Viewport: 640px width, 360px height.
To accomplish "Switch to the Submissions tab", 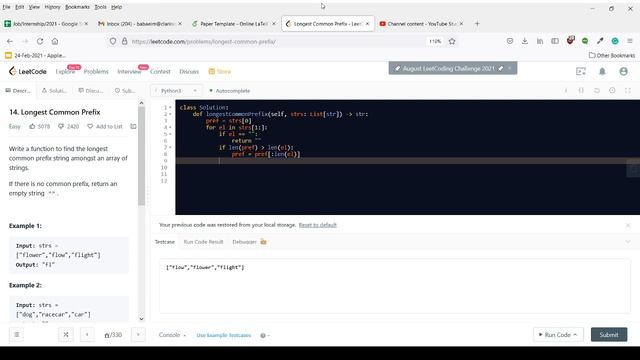I will (125, 91).
